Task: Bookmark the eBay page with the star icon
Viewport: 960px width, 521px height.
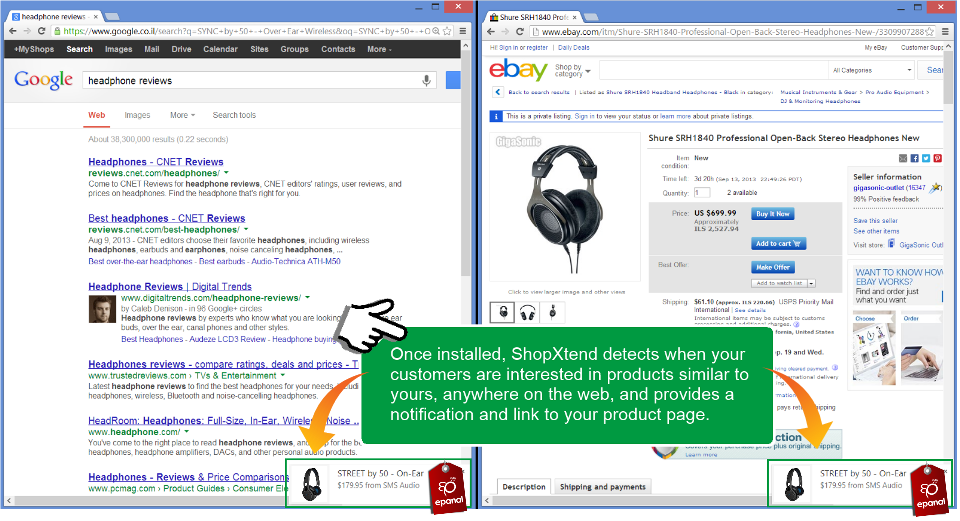Action: (x=929, y=32)
